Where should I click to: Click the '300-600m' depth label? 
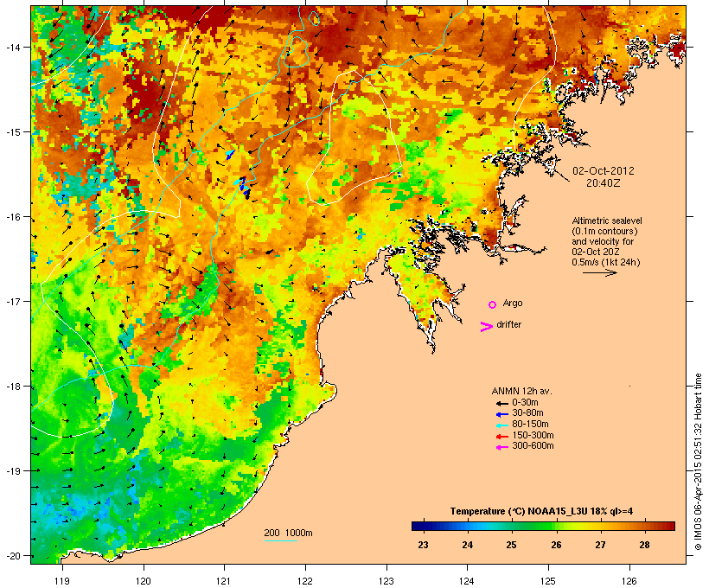tap(533, 446)
